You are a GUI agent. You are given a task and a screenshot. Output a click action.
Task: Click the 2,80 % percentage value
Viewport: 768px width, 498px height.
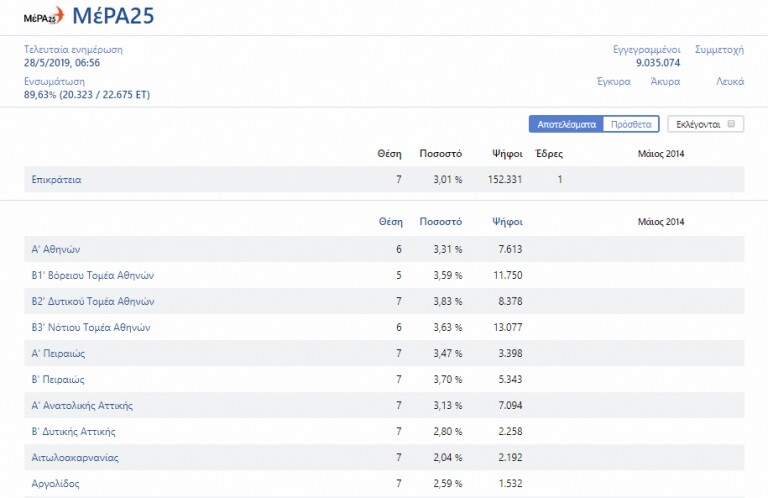(x=447, y=431)
